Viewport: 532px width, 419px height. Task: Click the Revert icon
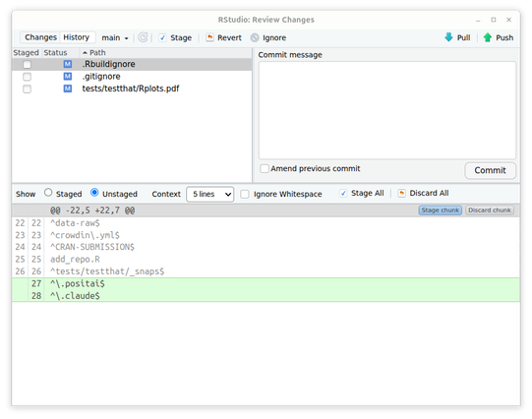(209, 37)
